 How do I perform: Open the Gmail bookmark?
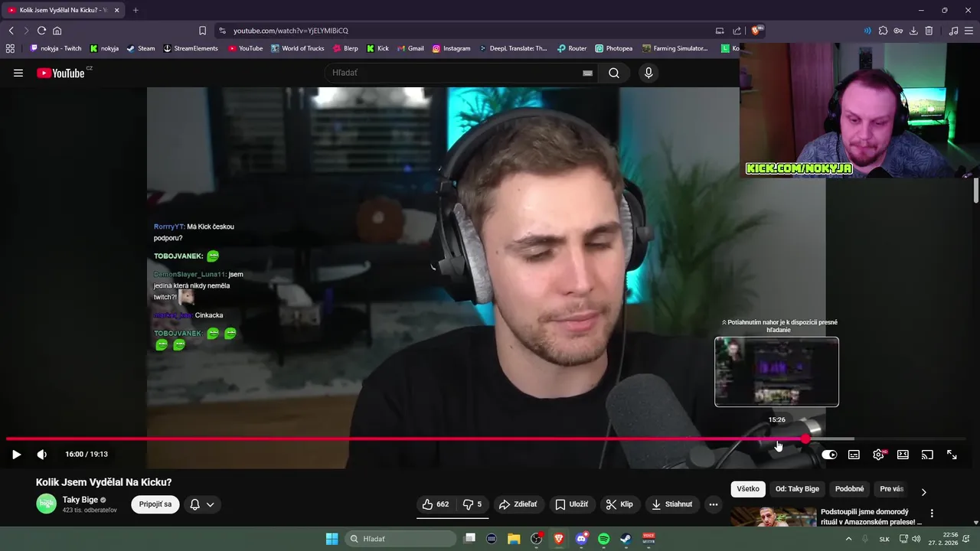pyautogui.click(x=410, y=48)
